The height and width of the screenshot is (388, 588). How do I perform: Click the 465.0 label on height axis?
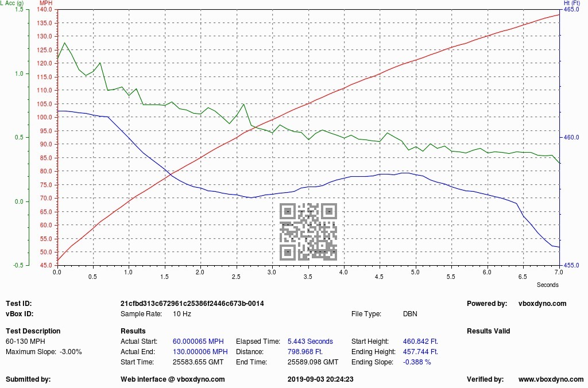point(571,9)
